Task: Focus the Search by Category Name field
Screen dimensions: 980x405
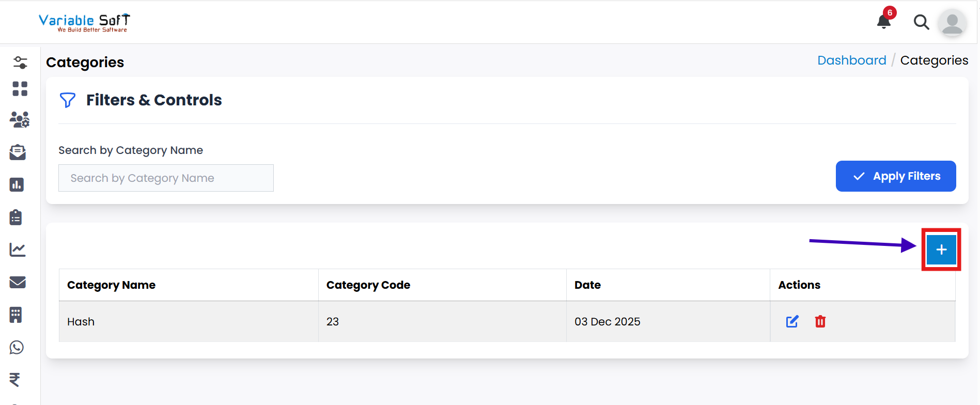Action: pos(166,178)
